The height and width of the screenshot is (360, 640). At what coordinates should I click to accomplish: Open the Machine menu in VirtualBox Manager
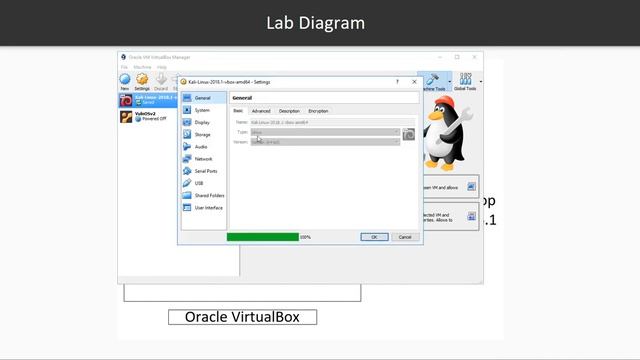[142, 67]
